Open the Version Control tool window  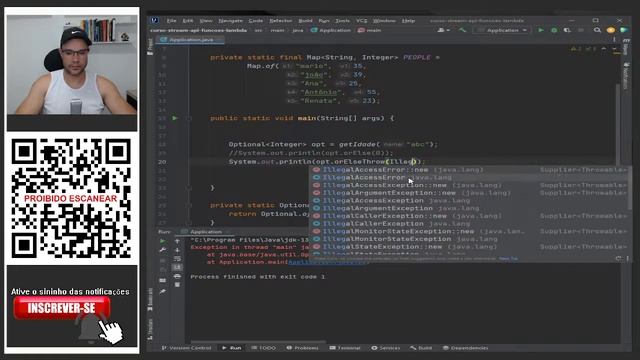(x=187, y=348)
